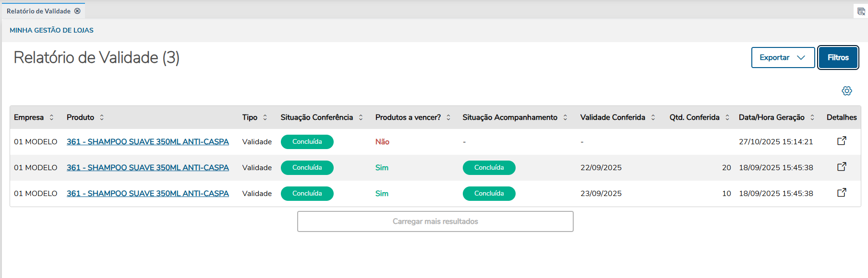Sort by Validade Conferida column
The image size is (868, 278).
pos(653,117)
